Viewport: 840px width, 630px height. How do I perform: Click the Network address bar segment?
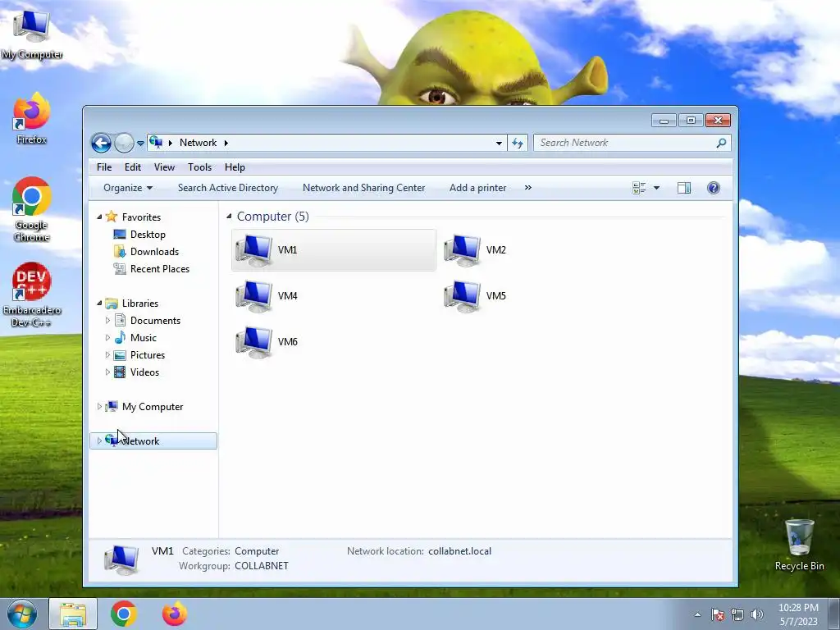pos(199,143)
